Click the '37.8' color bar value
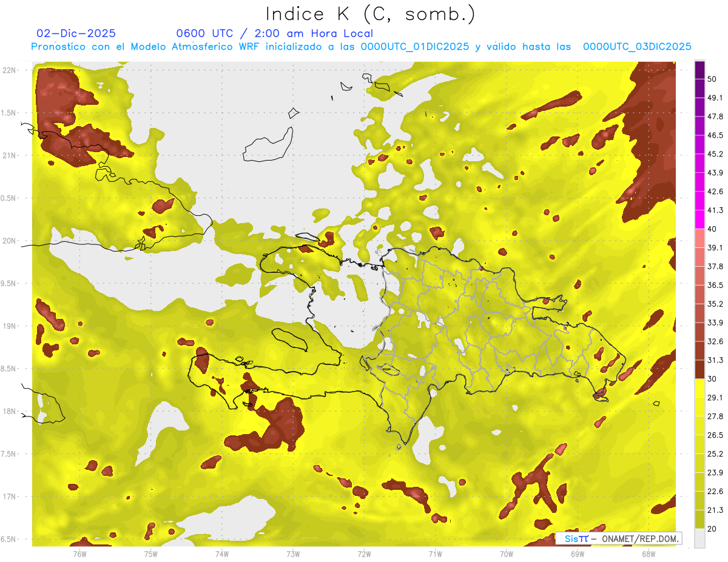This screenshot has height=562, width=728. click(715, 266)
